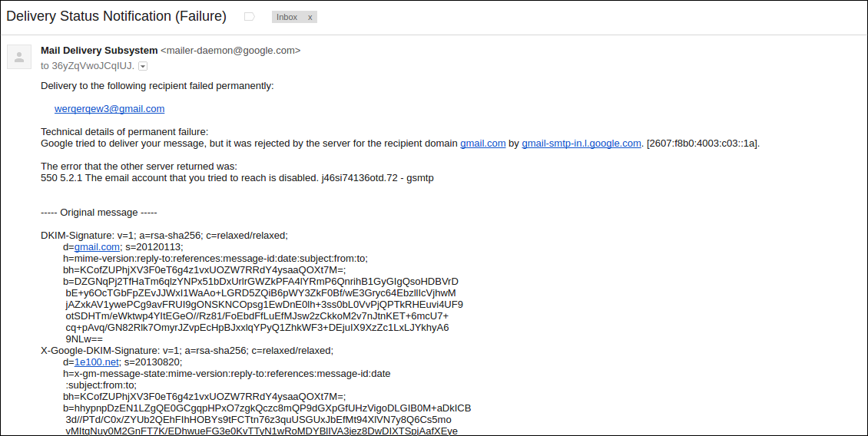Click the Mail Delivery Subsystem sender name
The height and width of the screenshot is (436, 868).
(99, 51)
